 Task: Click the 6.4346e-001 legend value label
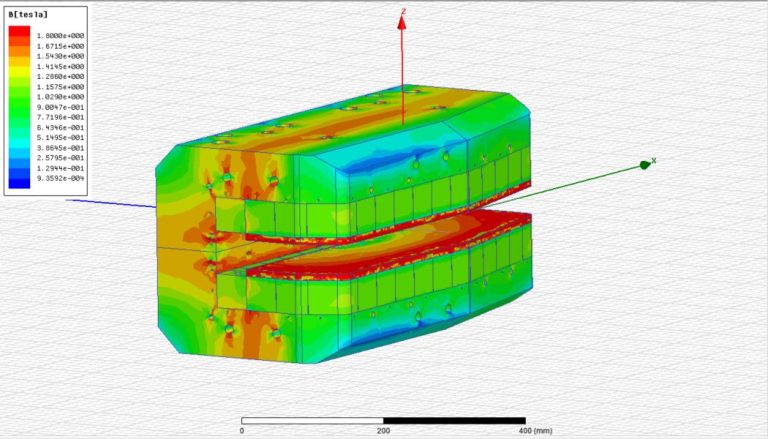61,127
